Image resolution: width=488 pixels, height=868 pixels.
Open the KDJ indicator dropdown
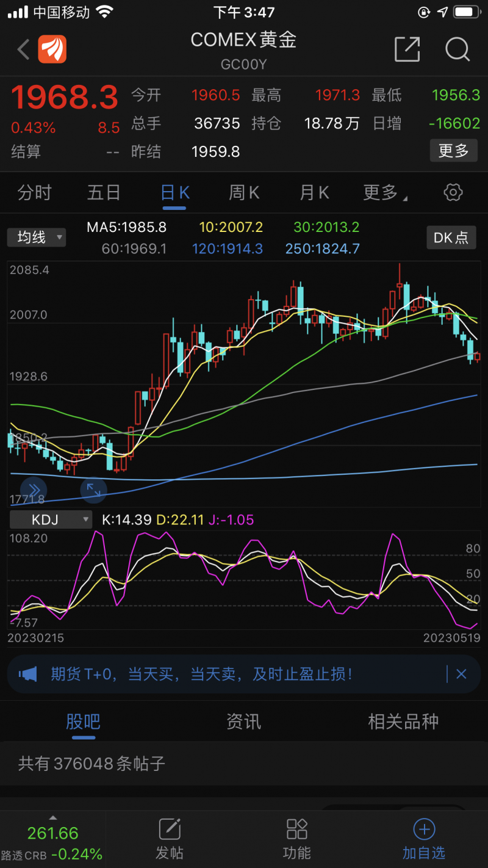[x=51, y=520]
